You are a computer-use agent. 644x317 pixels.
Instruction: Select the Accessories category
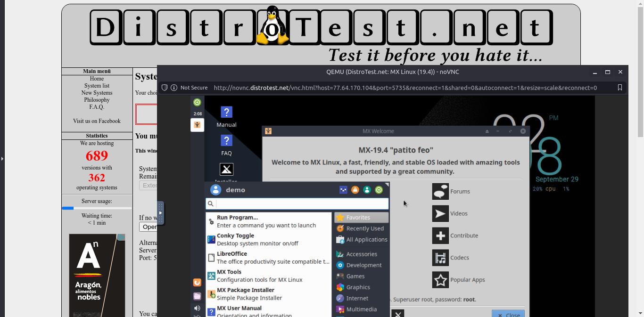point(362,254)
